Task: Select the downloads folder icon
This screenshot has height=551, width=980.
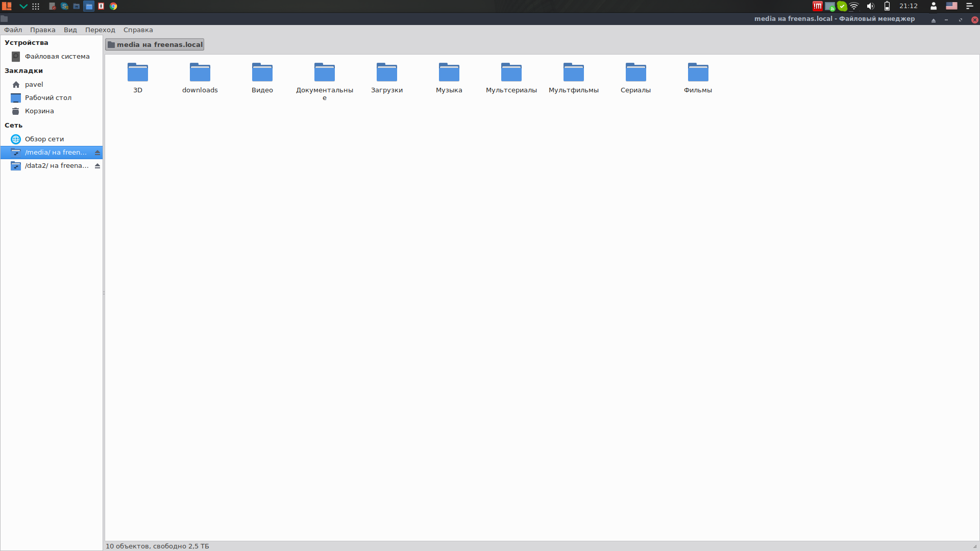Action: click(200, 72)
